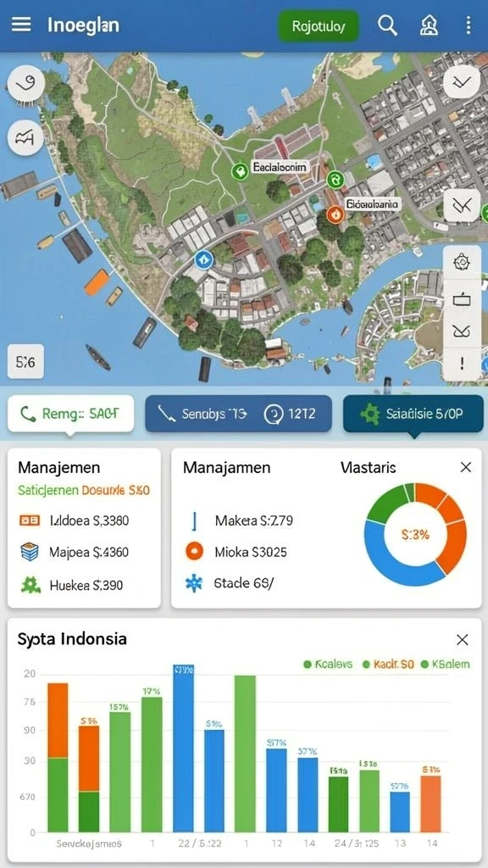
Task: Click the rightmost orange bar in chart
Action: pos(430,804)
